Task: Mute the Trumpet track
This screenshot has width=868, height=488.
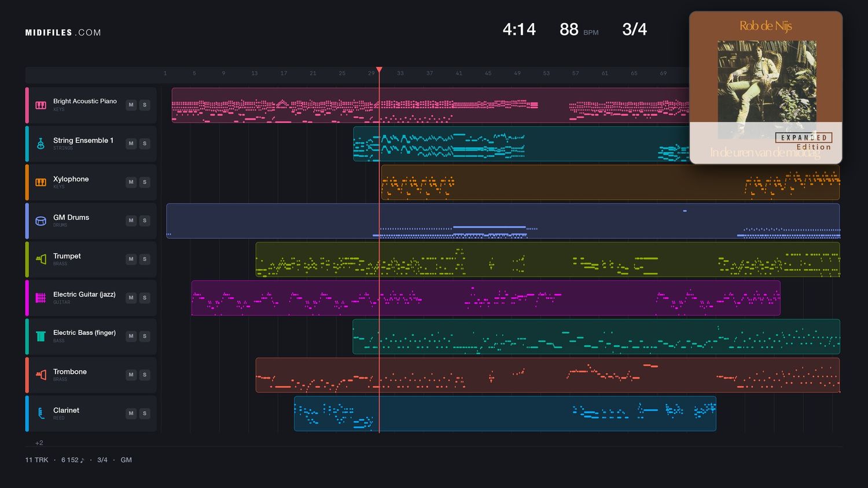Action: [x=131, y=259]
